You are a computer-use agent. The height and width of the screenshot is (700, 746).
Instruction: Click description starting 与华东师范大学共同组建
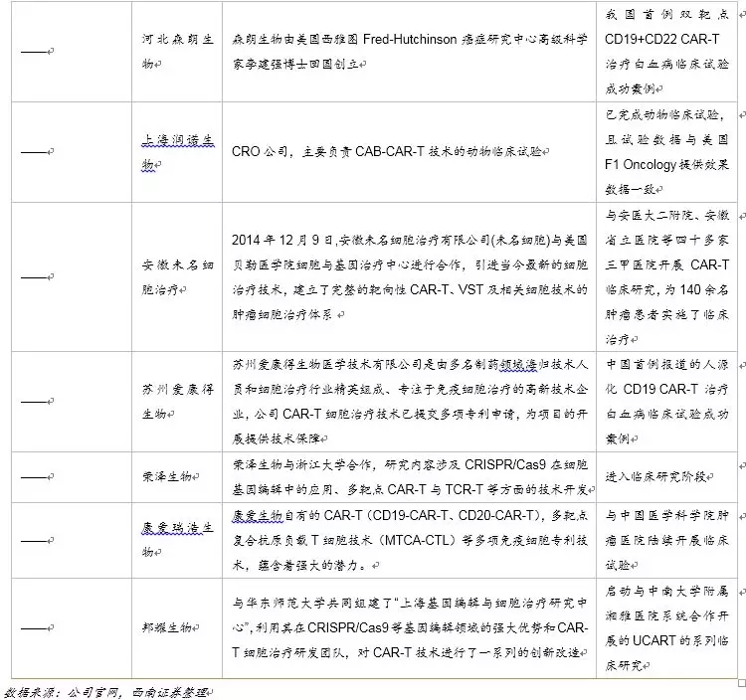(410, 627)
